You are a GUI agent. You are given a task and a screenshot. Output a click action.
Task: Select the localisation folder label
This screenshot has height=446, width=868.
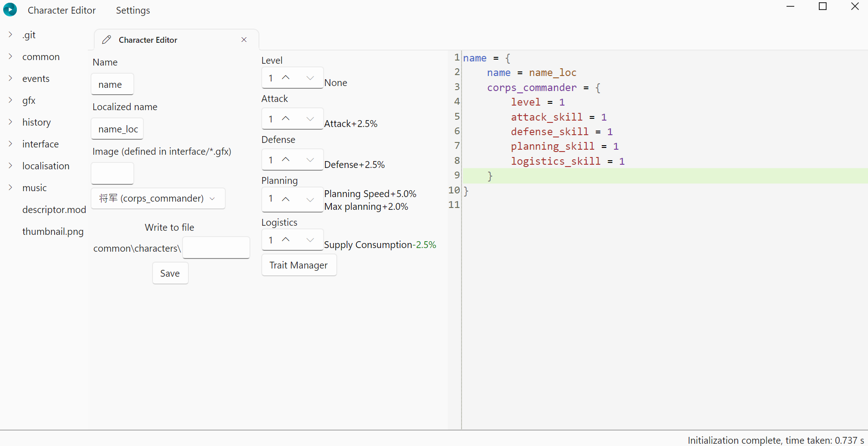46,166
